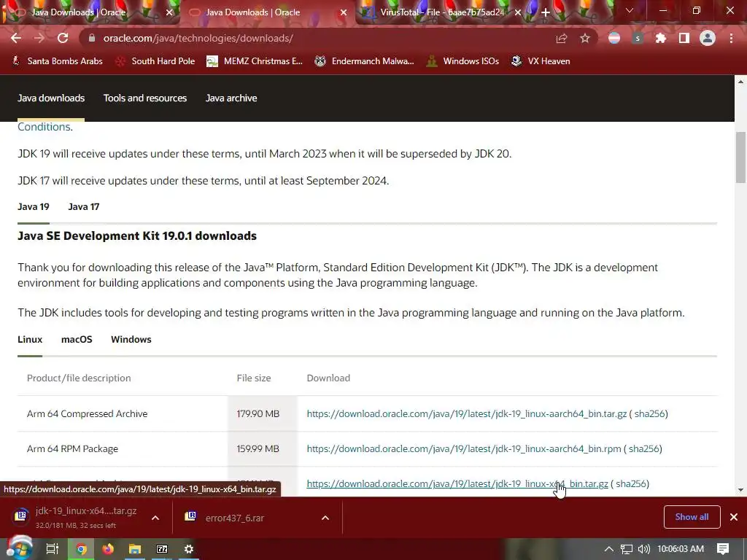747x560 pixels.
Task: Follow the Conditions link
Action: point(44,127)
